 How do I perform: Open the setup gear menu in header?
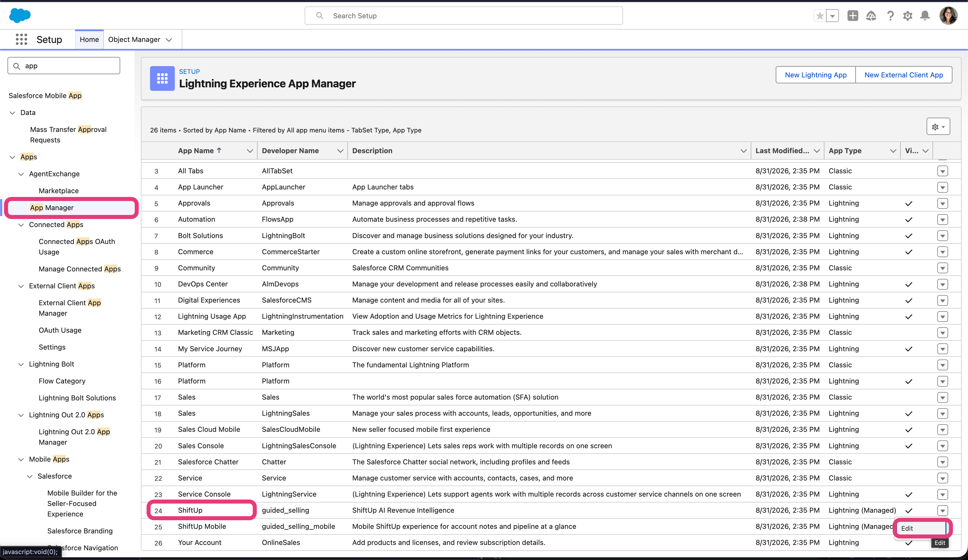[908, 16]
